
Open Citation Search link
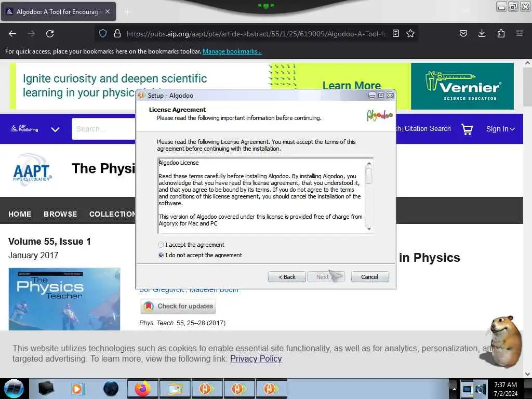coord(428,129)
